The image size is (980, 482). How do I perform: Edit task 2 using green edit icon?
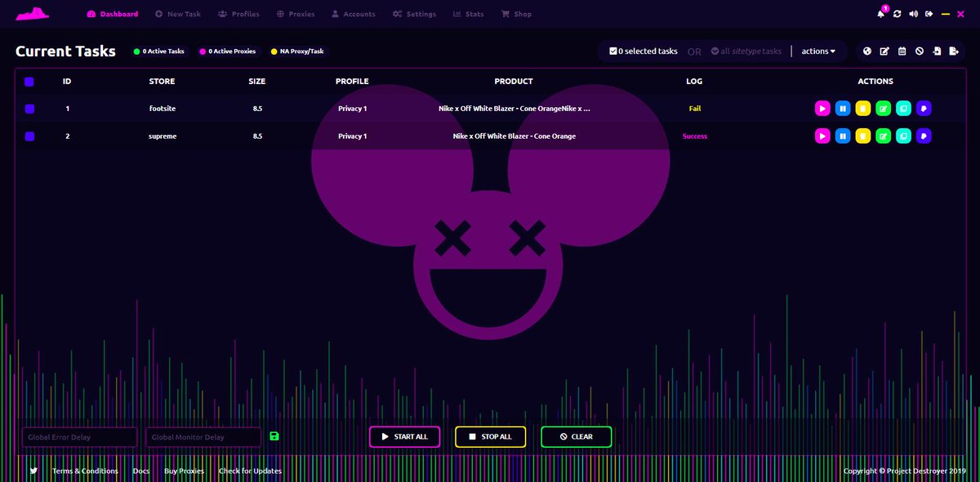tap(883, 136)
